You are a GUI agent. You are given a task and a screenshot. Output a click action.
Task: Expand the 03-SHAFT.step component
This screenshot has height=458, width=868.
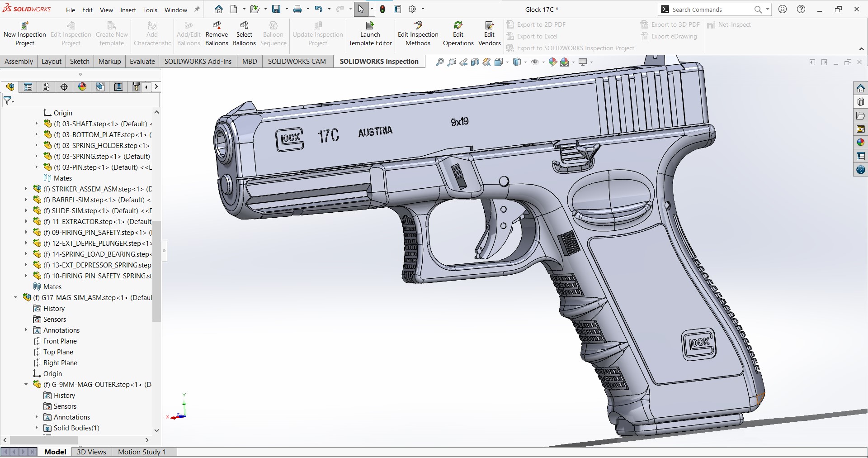point(37,124)
